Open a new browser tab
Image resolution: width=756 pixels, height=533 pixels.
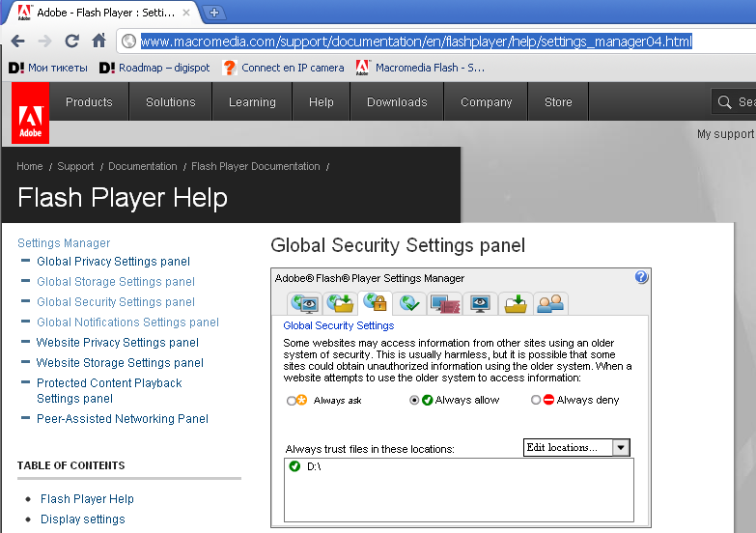pos(213,13)
